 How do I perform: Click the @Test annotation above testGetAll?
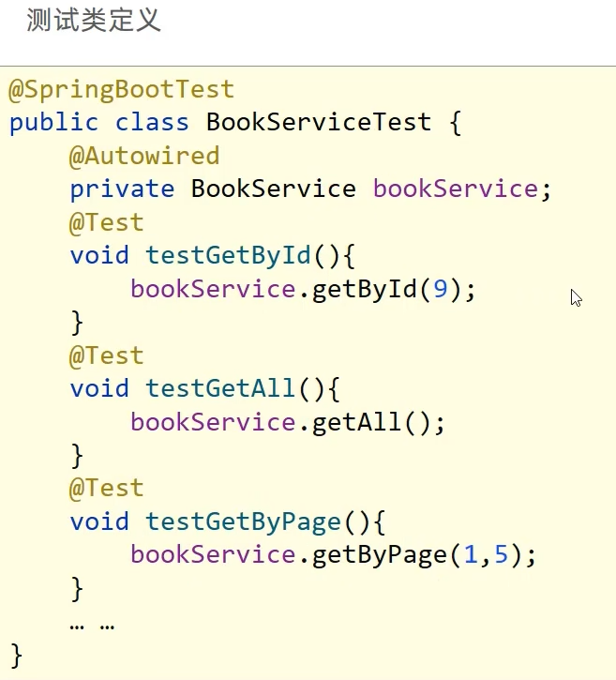pyautogui.click(x=106, y=355)
